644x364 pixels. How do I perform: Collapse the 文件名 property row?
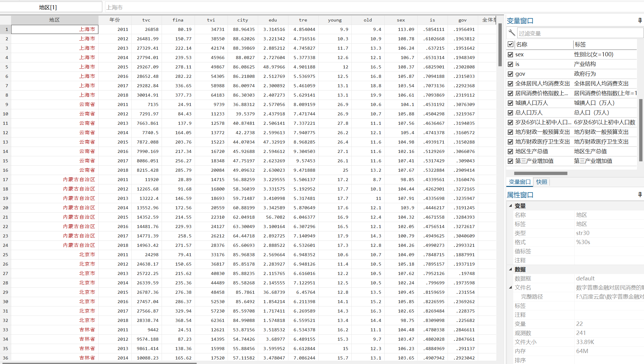(511, 287)
